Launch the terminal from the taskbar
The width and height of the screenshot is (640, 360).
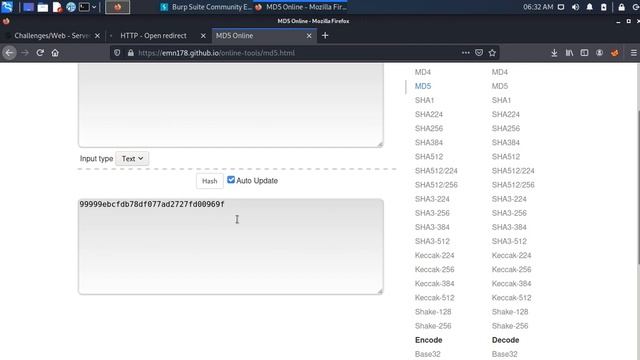84,7
